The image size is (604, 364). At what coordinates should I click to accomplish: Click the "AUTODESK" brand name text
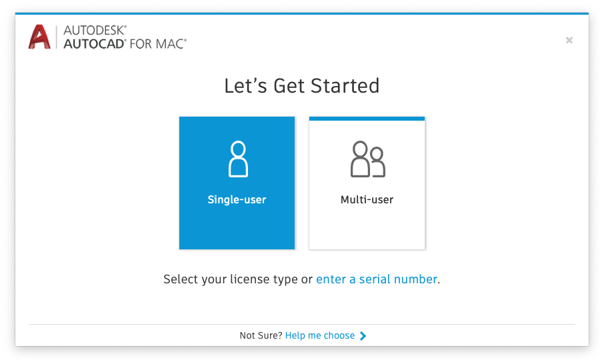pyautogui.click(x=94, y=30)
